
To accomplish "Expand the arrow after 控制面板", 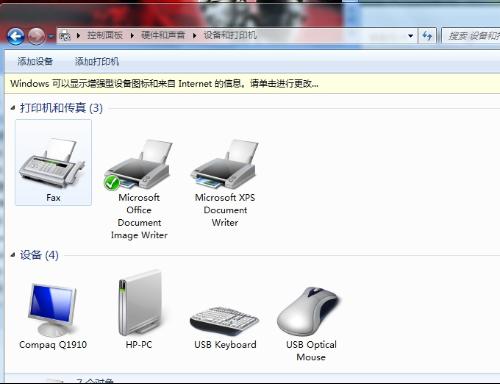I will pos(132,35).
